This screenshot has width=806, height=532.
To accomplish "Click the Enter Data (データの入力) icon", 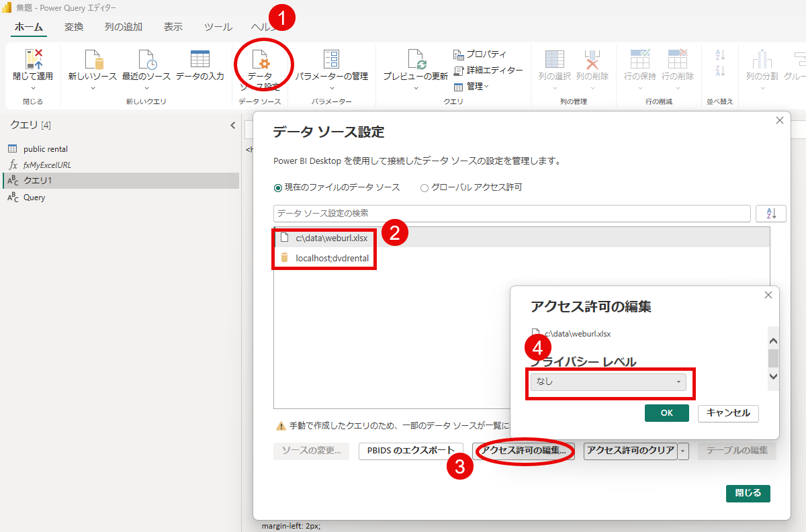I will [199, 59].
